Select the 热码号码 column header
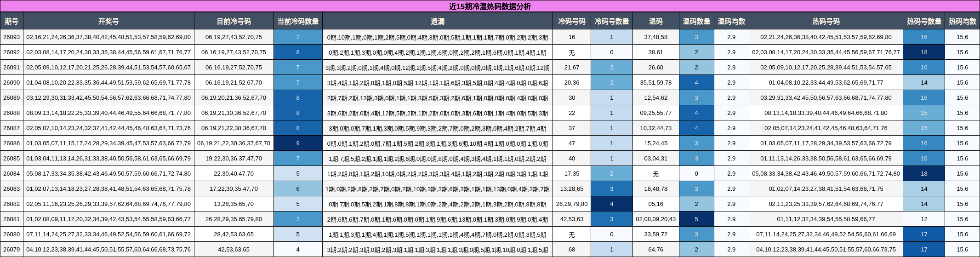The image size is (980, 257). point(826,21)
